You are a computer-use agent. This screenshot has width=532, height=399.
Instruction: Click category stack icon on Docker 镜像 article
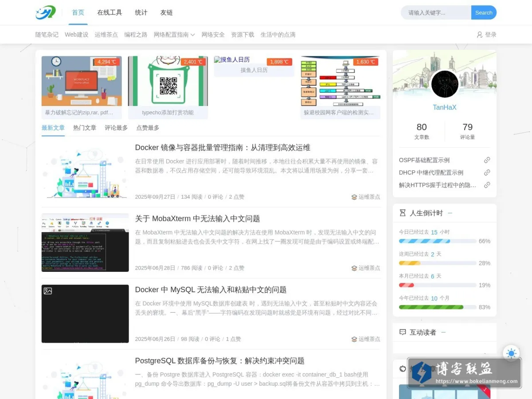[x=354, y=197]
